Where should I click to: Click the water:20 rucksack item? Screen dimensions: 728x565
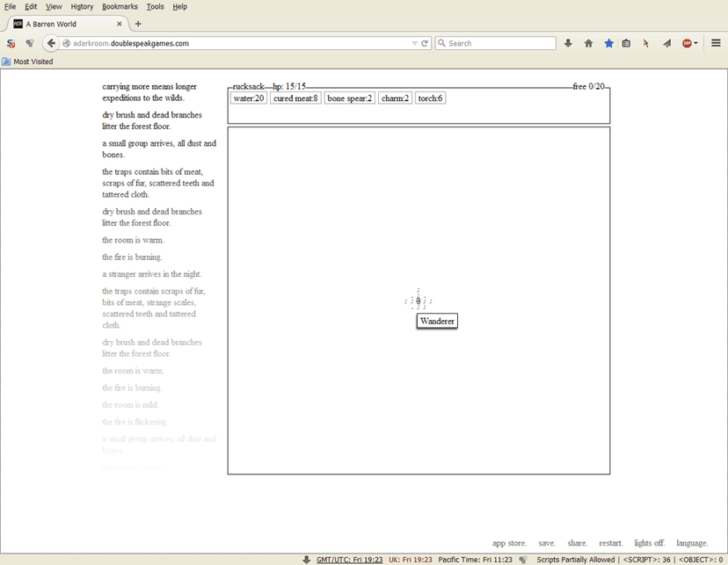coord(249,98)
